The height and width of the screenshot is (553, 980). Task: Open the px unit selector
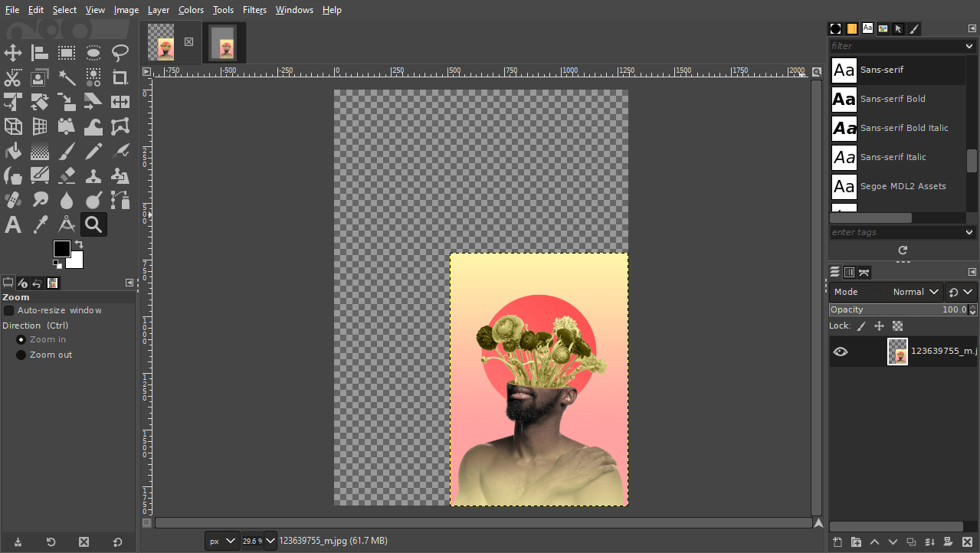[x=221, y=541]
